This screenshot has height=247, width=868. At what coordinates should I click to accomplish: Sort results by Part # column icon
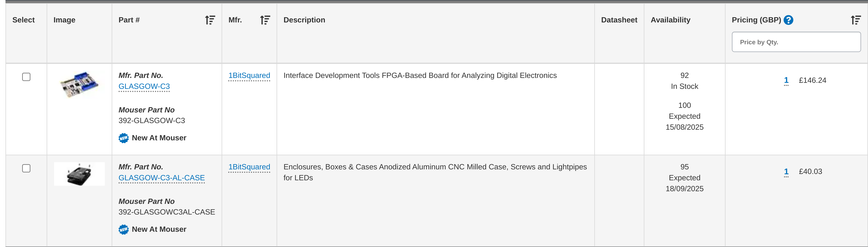(x=210, y=20)
